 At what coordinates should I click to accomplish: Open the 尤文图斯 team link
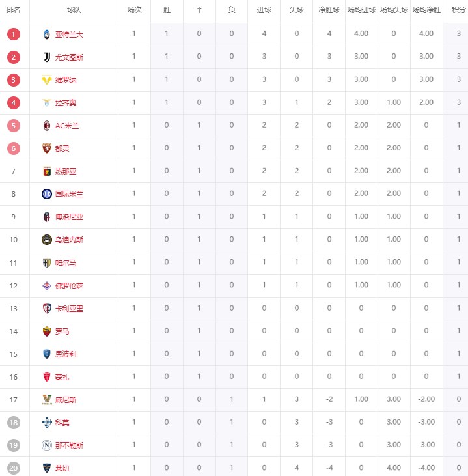click(x=69, y=57)
